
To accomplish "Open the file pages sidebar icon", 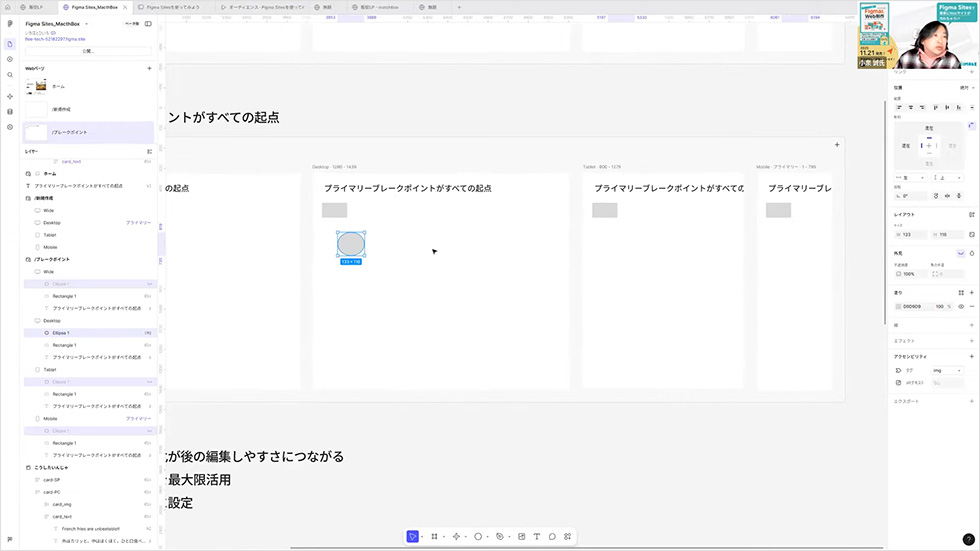I will (9, 44).
